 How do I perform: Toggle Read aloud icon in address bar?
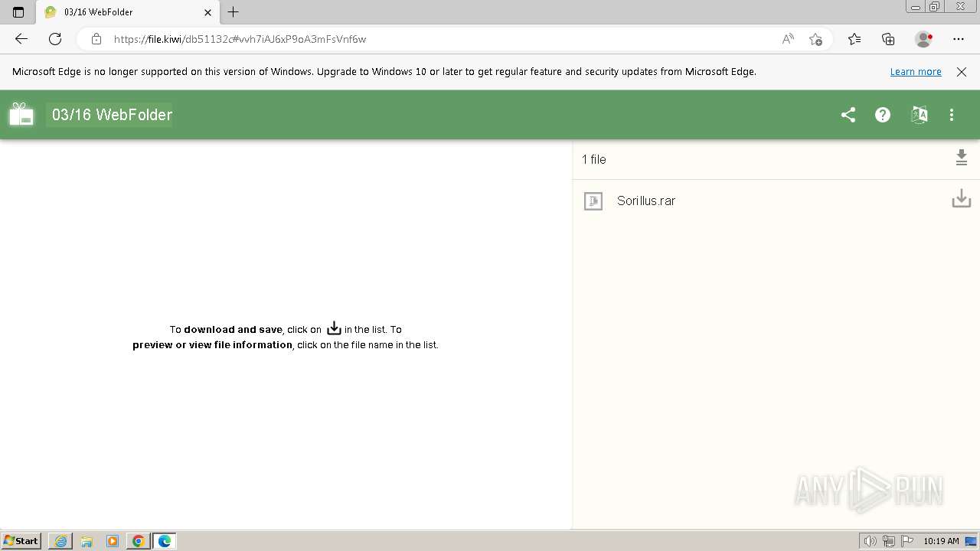click(787, 39)
